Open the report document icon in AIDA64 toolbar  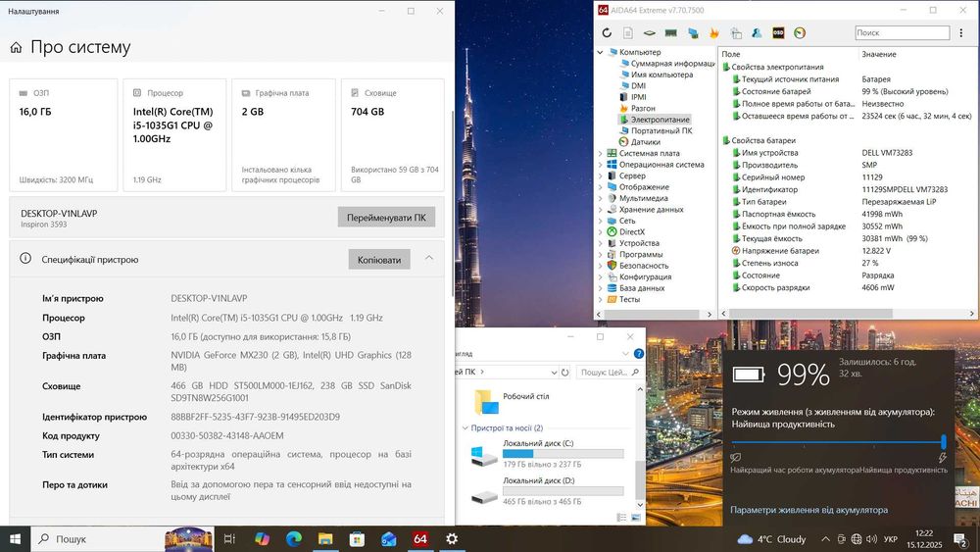[628, 33]
